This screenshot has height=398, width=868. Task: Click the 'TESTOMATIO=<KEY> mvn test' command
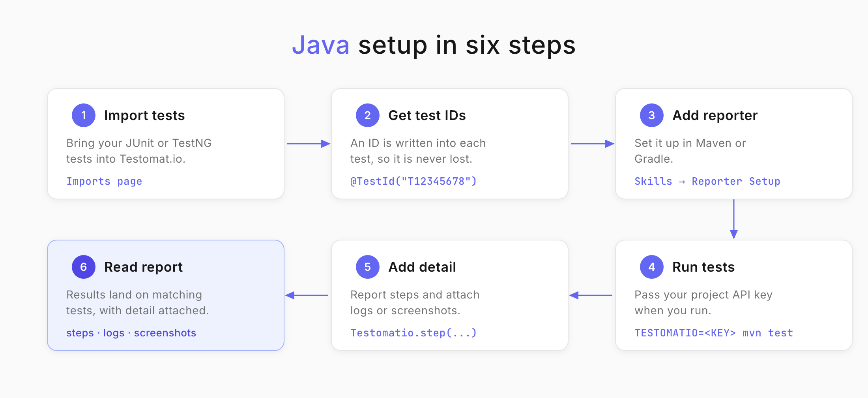click(x=714, y=333)
